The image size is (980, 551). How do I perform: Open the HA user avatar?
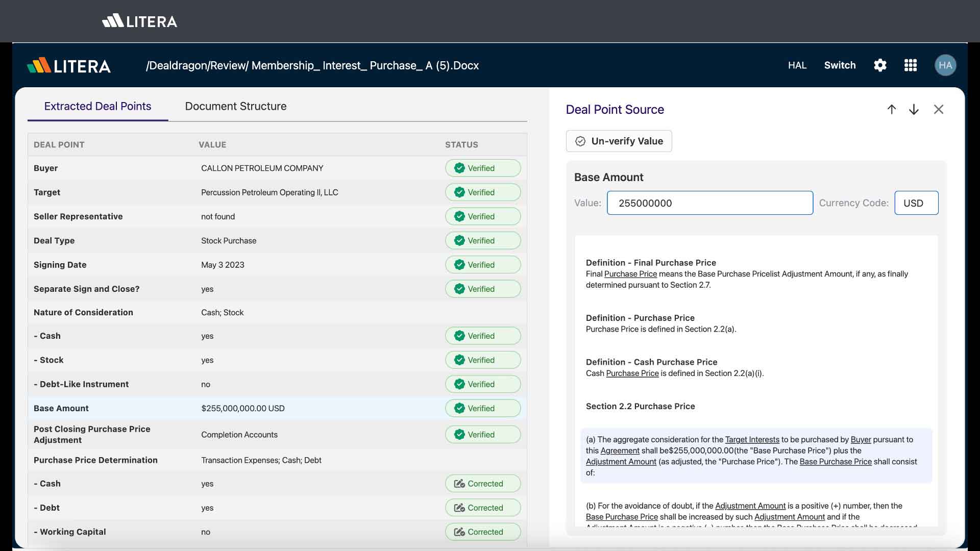945,65
